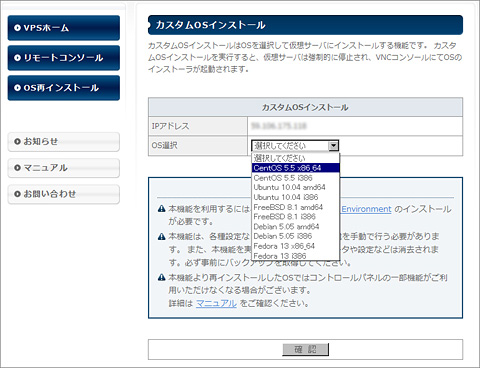Open the VPSホーム sidebar button

pos(64,28)
